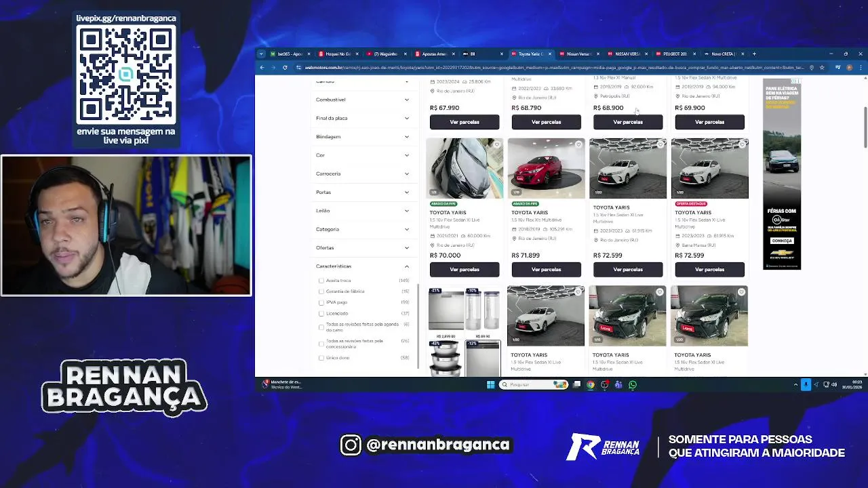Open the gray Yaris photo at R$ 70.000
868x488 pixels.
[x=465, y=168]
